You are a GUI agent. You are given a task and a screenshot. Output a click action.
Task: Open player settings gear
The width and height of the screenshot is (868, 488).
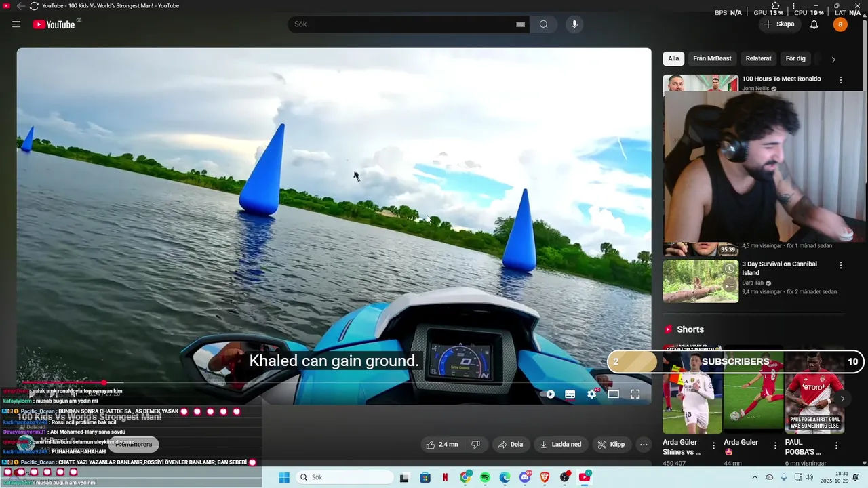(592, 394)
